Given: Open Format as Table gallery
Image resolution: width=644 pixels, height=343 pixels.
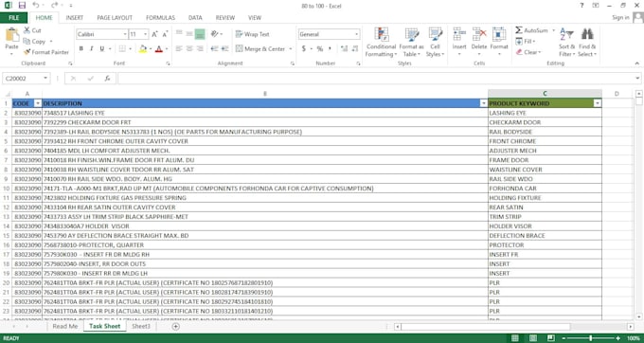Looking at the screenshot, I should point(411,43).
